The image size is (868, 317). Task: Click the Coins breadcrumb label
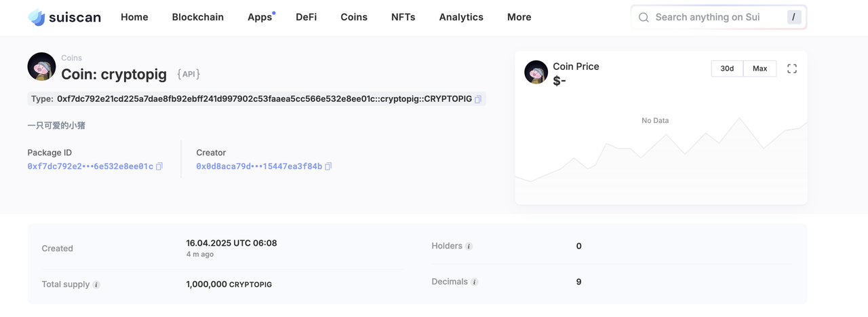(72, 58)
